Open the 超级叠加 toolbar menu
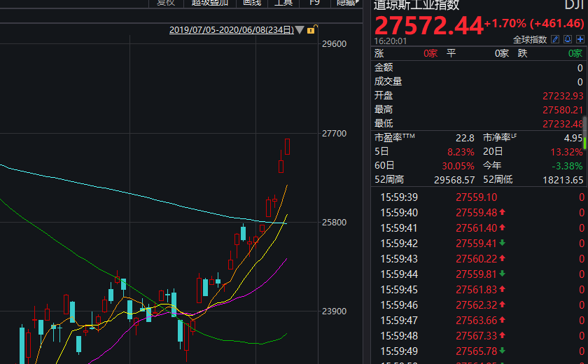Screen dimensions: 588x364 coord(209,3)
